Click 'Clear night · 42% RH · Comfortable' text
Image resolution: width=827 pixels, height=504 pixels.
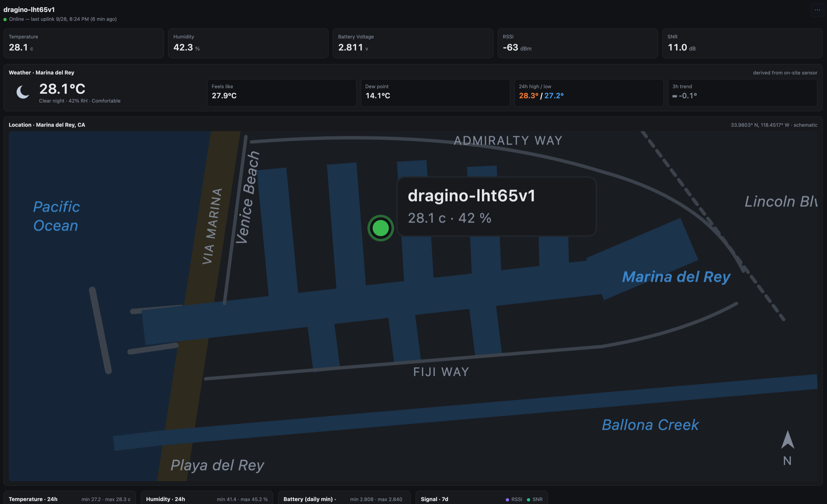[x=80, y=101]
